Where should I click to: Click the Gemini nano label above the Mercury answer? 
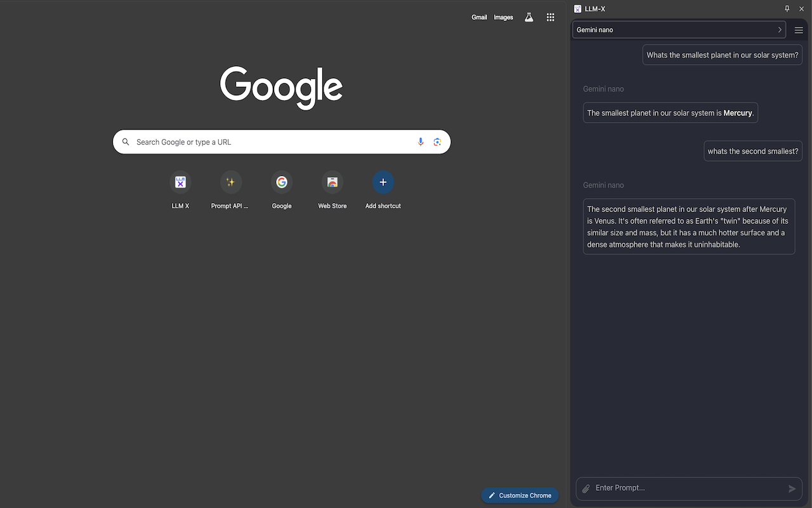coord(603,89)
